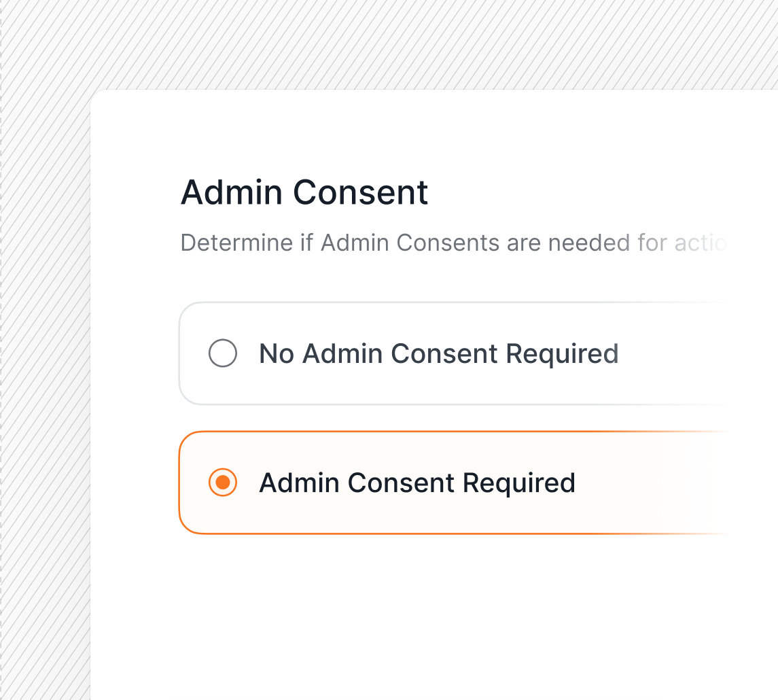Click the "Admin Consent Required" label text
This screenshot has height=700, width=778.
[417, 483]
